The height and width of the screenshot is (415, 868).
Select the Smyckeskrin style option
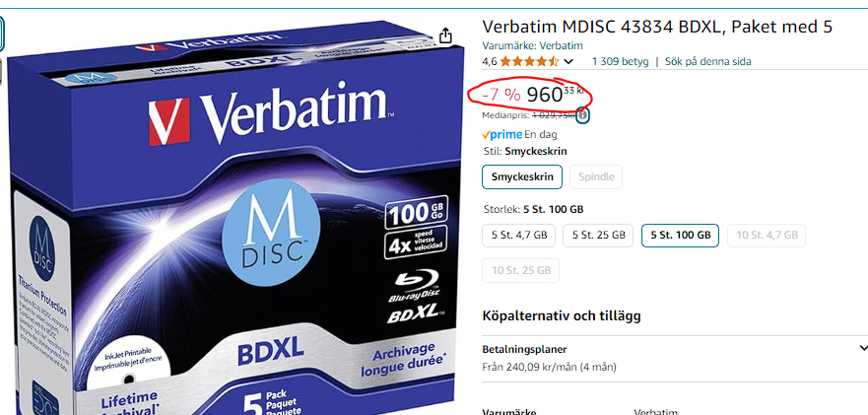click(x=522, y=176)
